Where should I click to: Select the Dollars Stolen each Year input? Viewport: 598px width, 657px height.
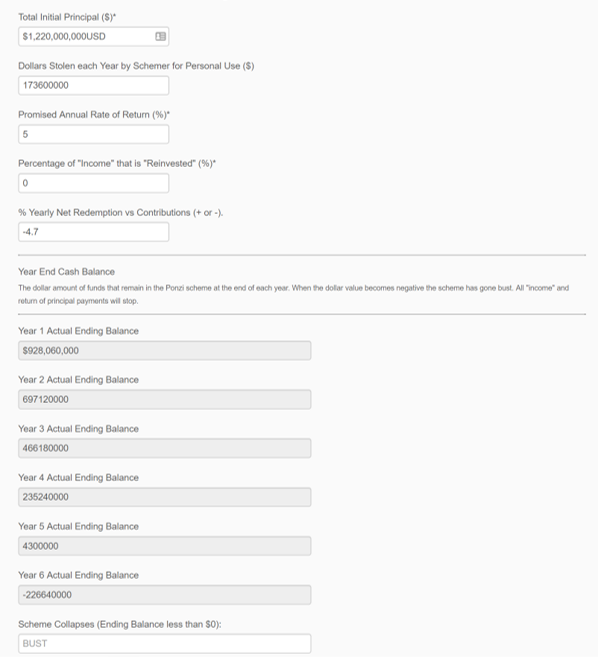coord(93,85)
